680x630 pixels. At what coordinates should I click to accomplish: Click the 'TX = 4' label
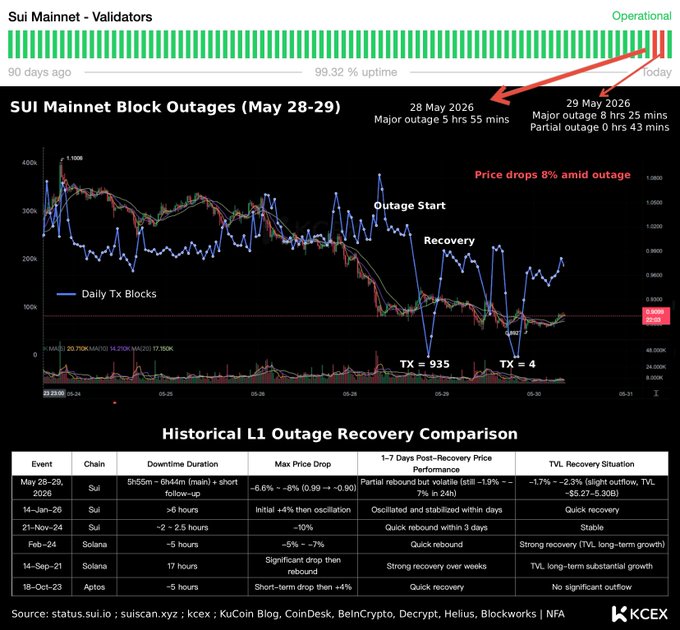coord(517,364)
